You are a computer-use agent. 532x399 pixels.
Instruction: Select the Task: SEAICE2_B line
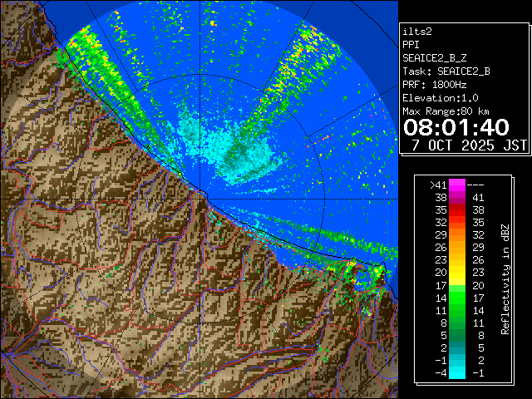[x=446, y=71]
